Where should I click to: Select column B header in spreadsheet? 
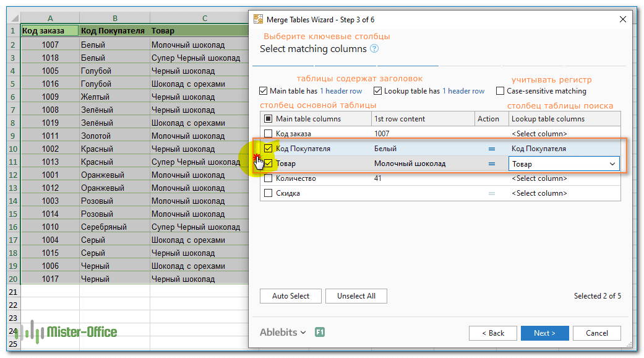click(114, 18)
